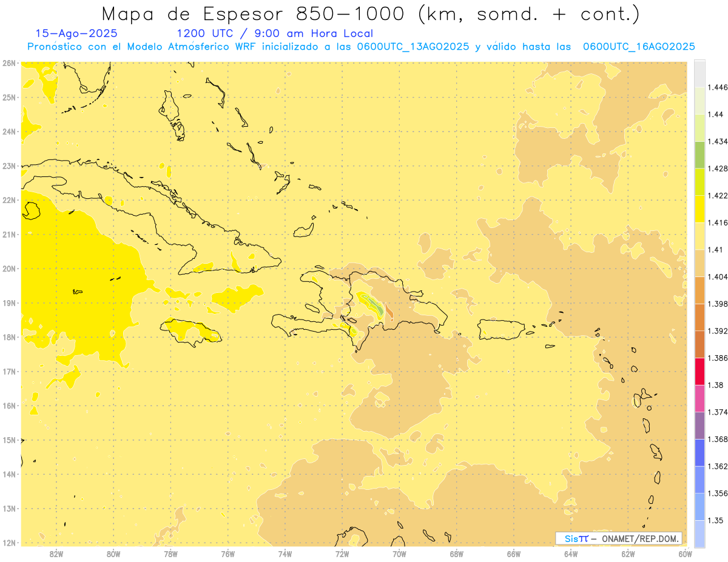
Task: Click legend value 1.368
Action: 718,439
